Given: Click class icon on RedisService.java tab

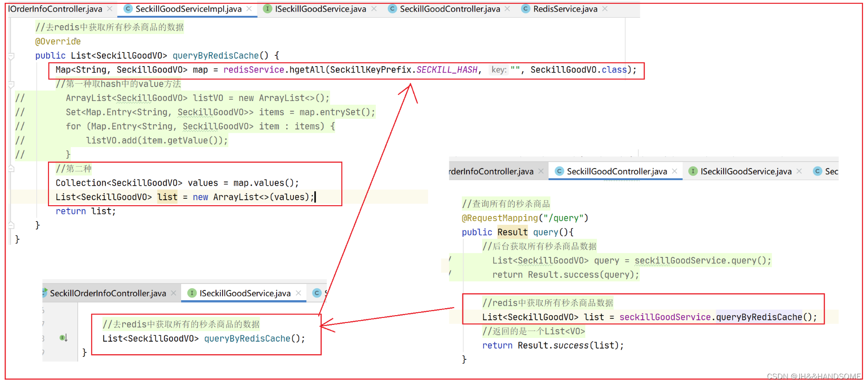Looking at the screenshot, I should click(x=526, y=9).
